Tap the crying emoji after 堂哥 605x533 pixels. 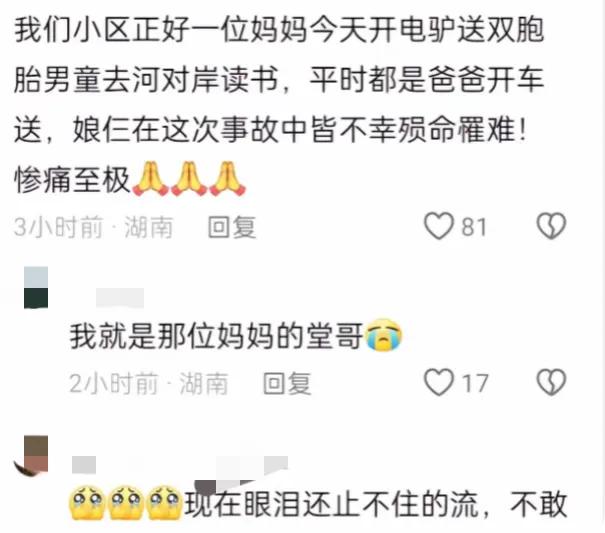pos(383,335)
